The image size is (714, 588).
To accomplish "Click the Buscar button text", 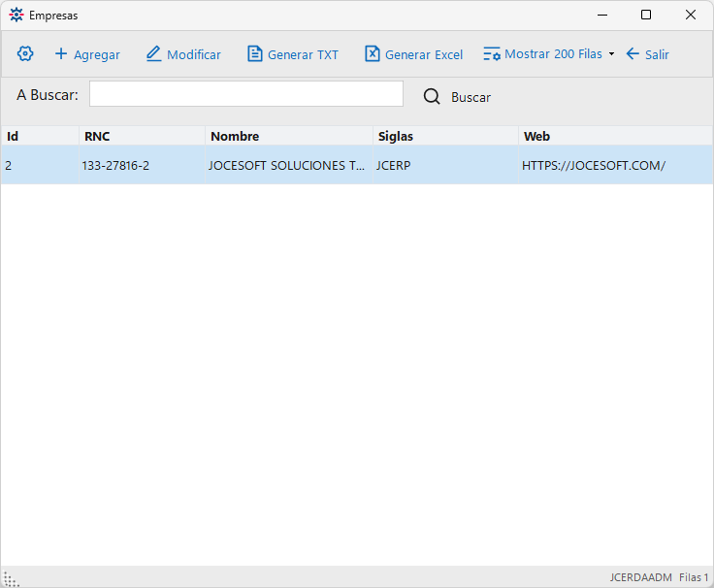I will click(471, 97).
